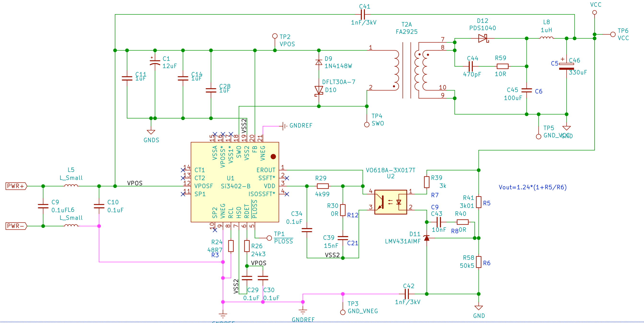Select the ISOSSFT* pin name on U1
Viewport: 644px width, 323px height.
coord(262,194)
